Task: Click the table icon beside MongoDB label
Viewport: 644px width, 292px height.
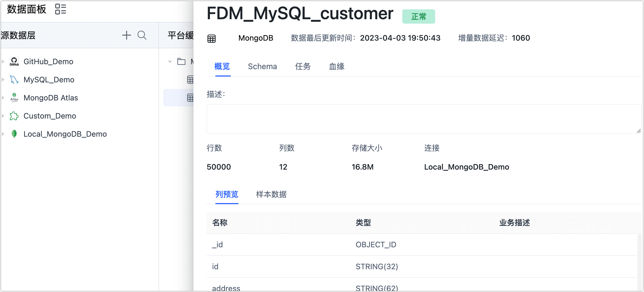Action: (x=211, y=38)
